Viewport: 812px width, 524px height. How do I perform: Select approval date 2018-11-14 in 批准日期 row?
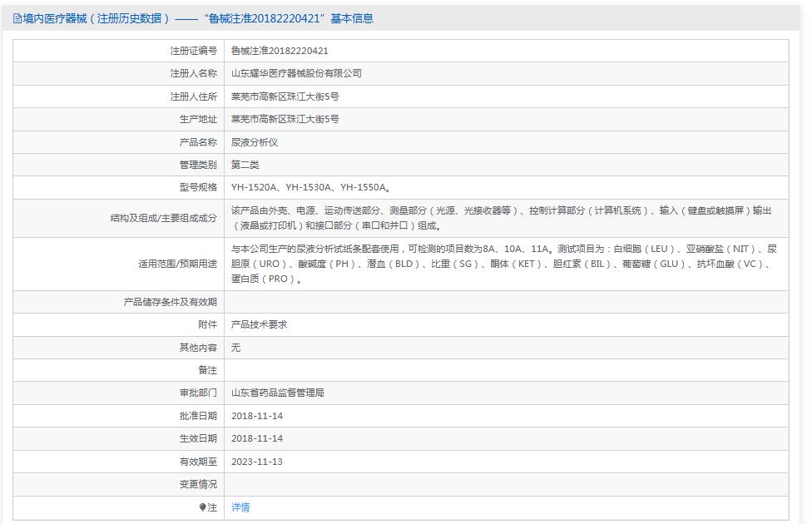click(257, 416)
